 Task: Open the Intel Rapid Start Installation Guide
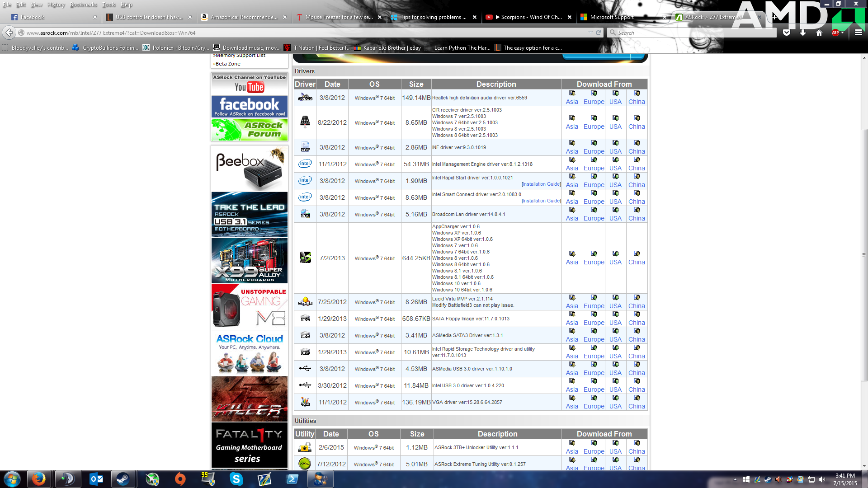coord(541,184)
